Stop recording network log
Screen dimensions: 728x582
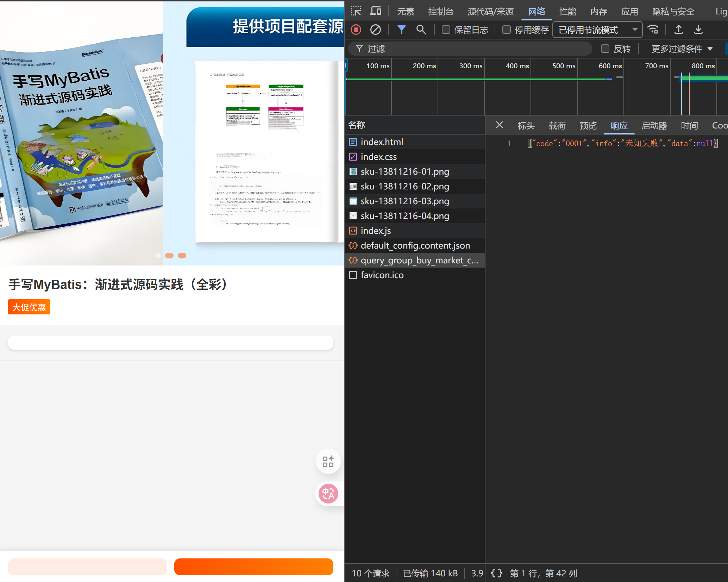coord(356,30)
